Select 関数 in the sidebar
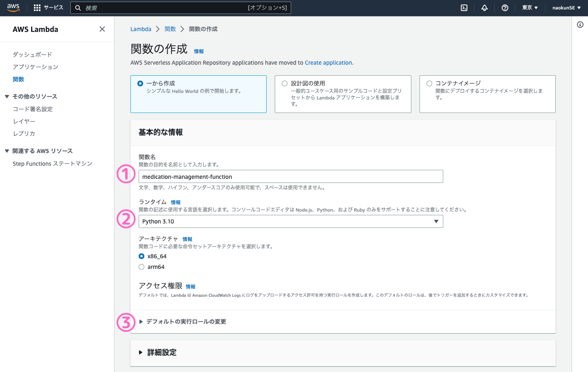This screenshot has height=372, width=588. [18, 79]
